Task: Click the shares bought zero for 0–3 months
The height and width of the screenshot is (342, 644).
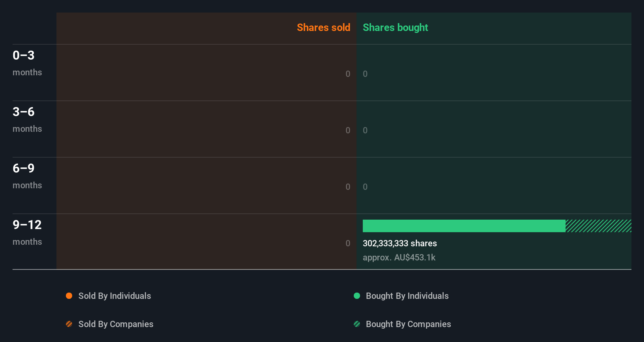Action: (365, 74)
